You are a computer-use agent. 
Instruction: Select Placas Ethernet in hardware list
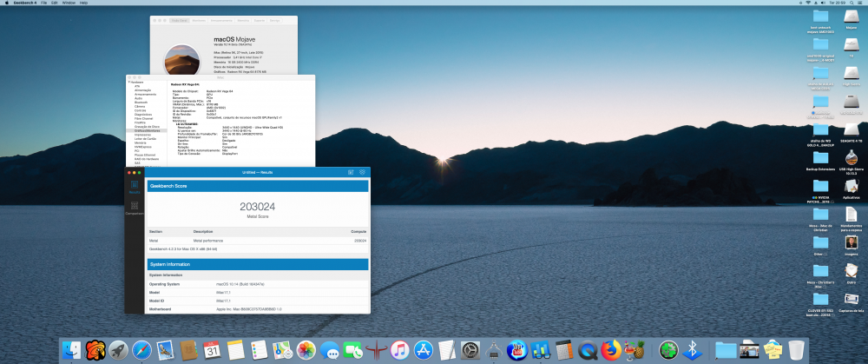coord(143,155)
